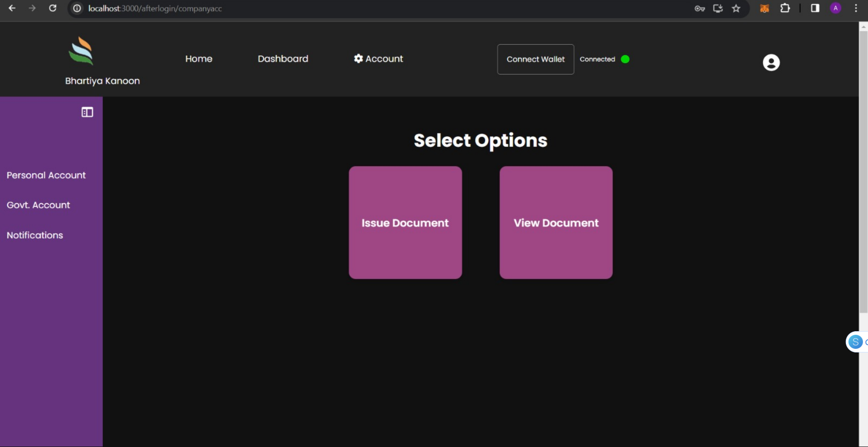Screen dimensions: 868x447
Task: Click the blue S floating widget icon
Action: [x=855, y=342]
